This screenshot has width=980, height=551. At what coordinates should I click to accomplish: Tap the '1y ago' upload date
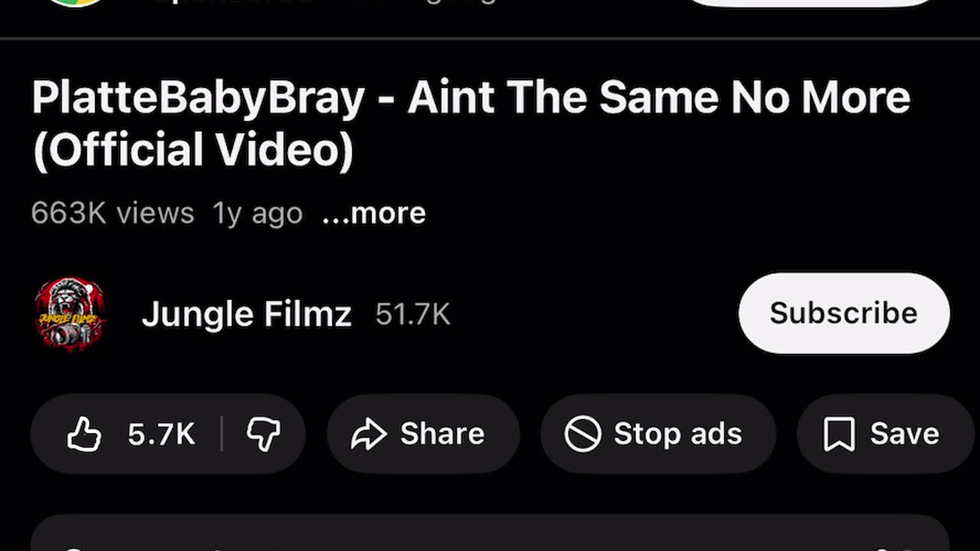pos(258,213)
